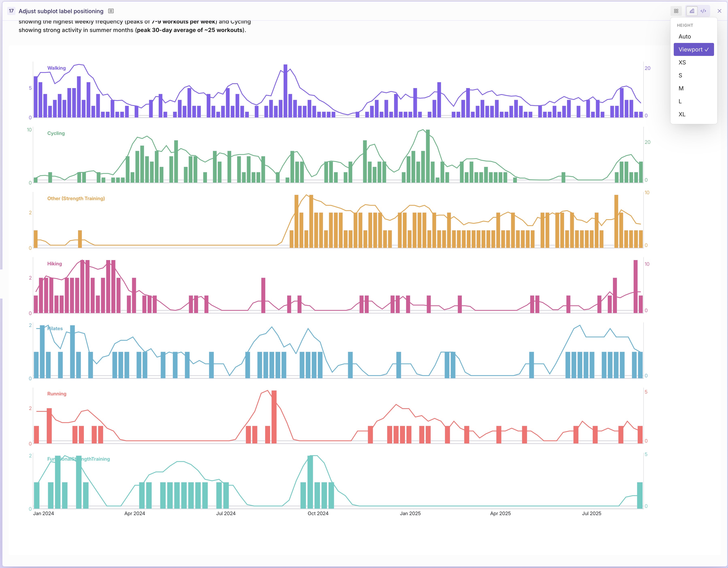Click the 'Other (Strength Training)' label
This screenshot has width=728, height=568.
click(76, 199)
